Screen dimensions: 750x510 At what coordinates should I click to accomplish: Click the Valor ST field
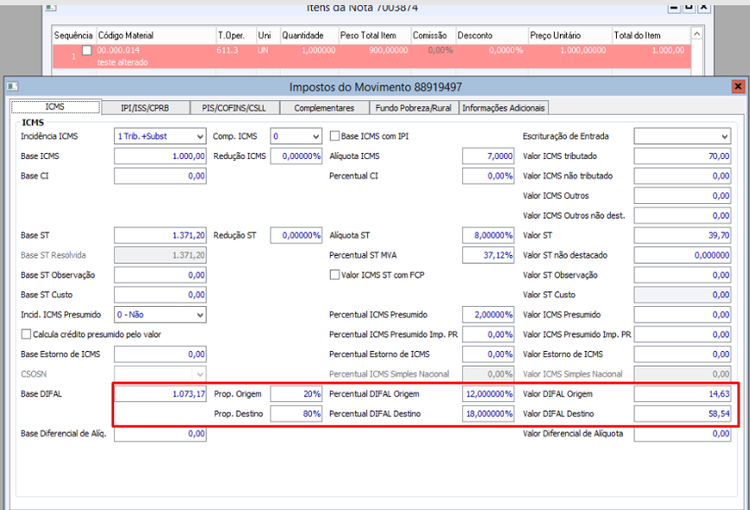(x=683, y=235)
